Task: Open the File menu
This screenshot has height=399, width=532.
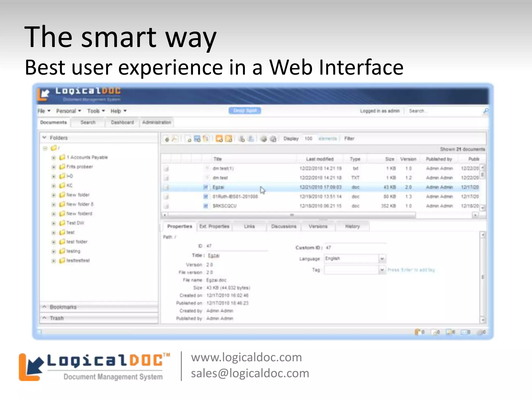Action: coord(44,111)
